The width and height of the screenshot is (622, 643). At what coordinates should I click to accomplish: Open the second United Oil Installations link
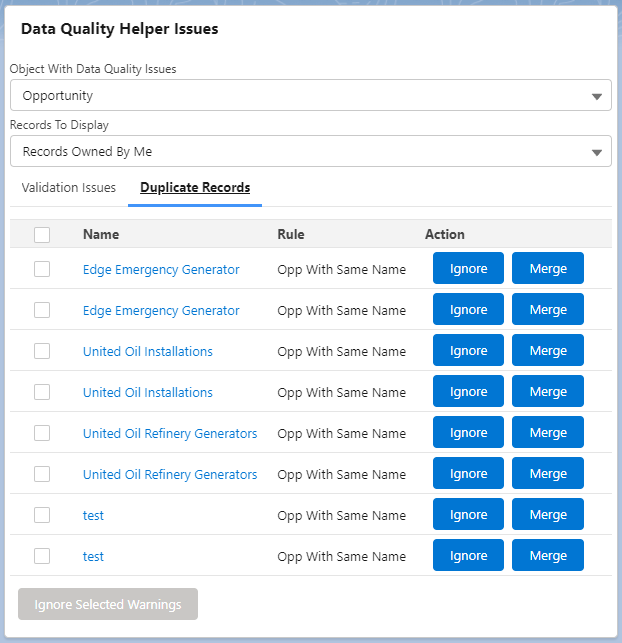click(148, 392)
